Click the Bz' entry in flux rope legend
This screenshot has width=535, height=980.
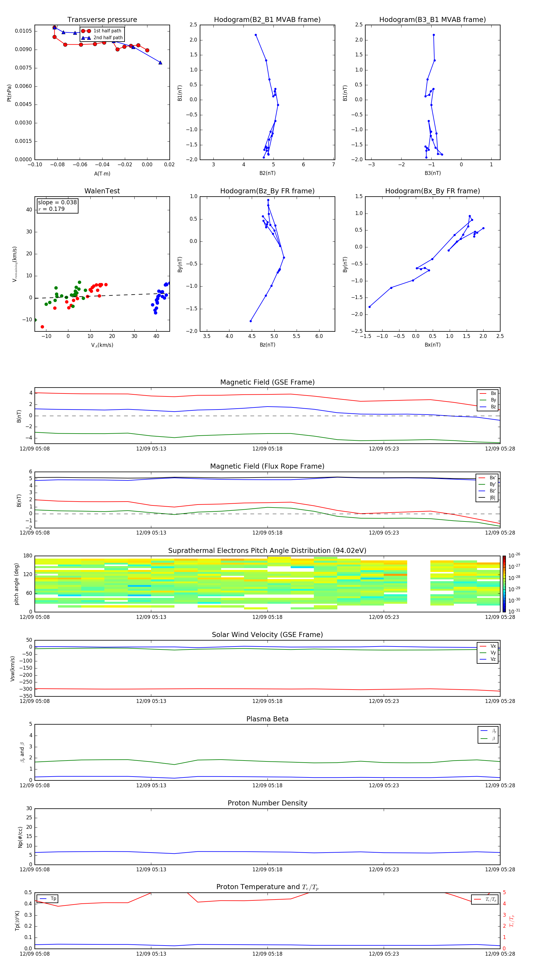coord(487,491)
